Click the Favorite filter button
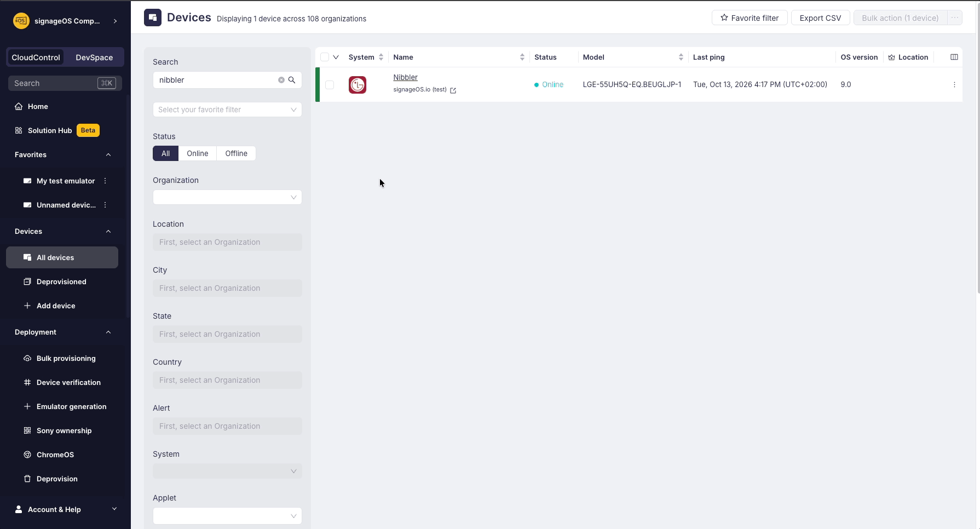The width and height of the screenshot is (980, 529). 750,18
